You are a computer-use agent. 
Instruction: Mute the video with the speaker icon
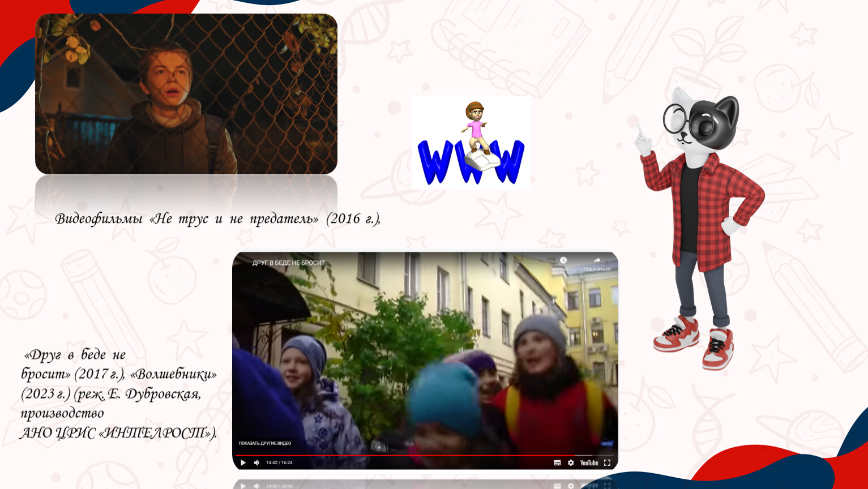[x=257, y=463]
